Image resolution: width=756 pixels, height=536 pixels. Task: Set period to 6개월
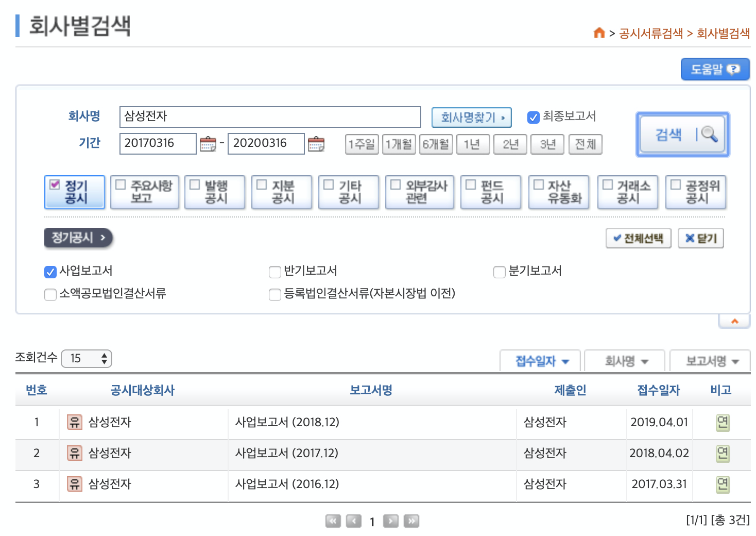coord(436,144)
